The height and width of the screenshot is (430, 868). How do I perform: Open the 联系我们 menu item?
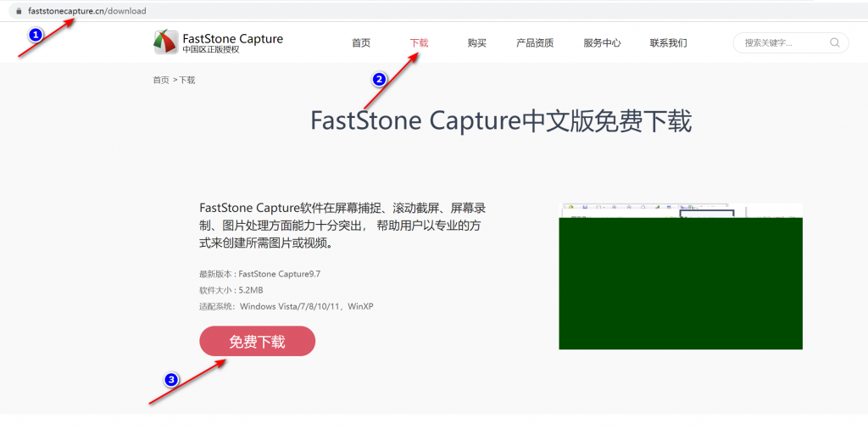[668, 42]
